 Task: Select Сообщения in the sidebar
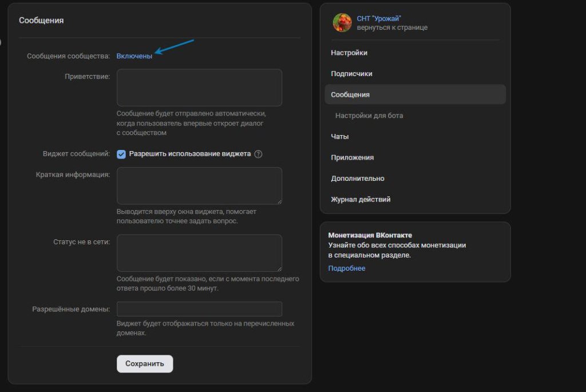pos(350,94)
